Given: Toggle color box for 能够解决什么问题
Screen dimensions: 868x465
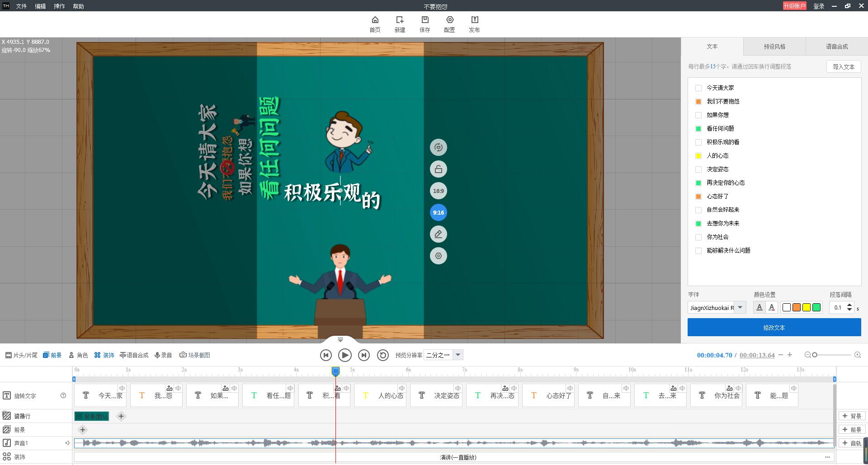Looking at the screenshot, I should tap(698, 251).
